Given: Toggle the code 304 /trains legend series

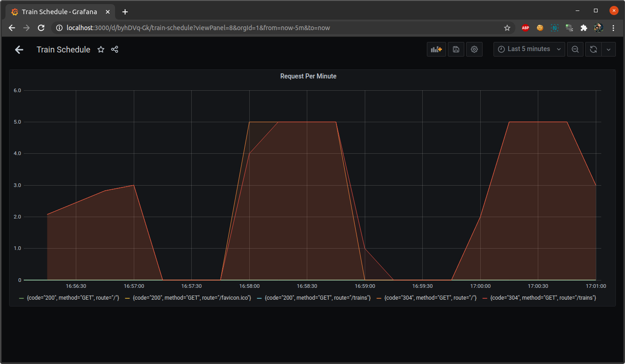Looking at the screenshot, I should [543, 298].
